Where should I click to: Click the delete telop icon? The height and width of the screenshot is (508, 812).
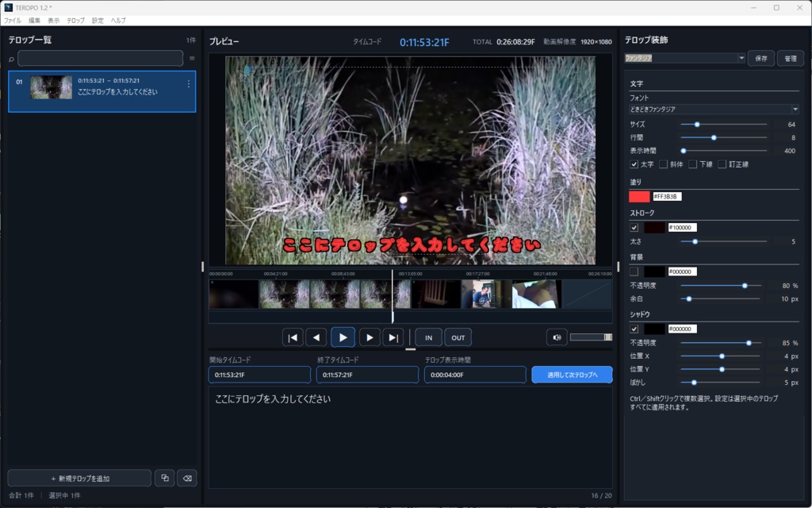tap(187, 478)
